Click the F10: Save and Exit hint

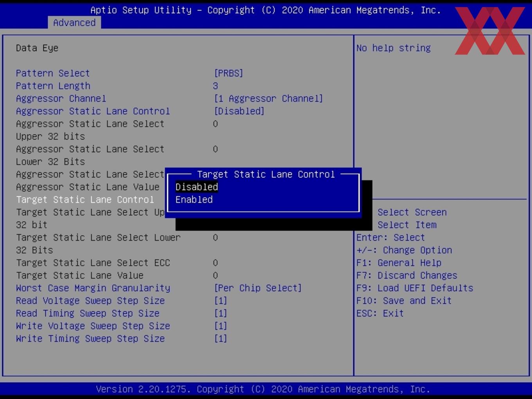click(404, 301)
